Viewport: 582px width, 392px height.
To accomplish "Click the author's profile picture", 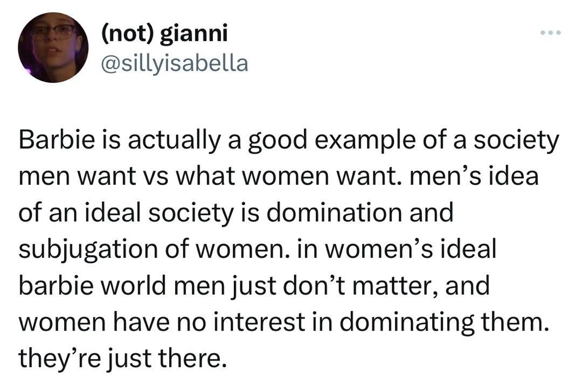I will point(53,48).
